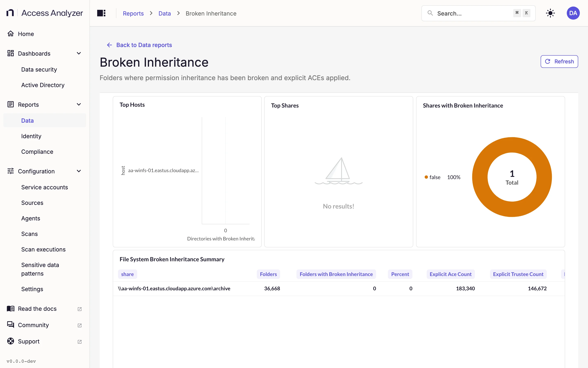Collapse the Configuration section chevron
The width and height of the screenshot is (588, 368).
(x=79, y=171)
